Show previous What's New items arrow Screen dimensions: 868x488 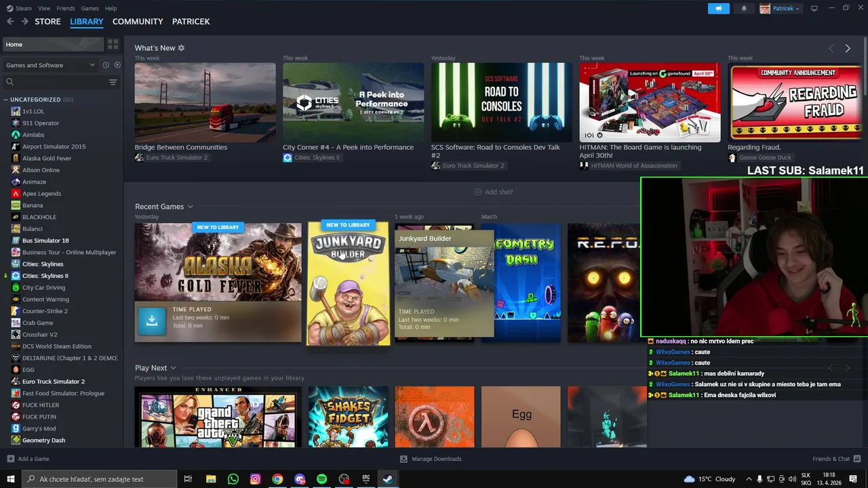tap(831, 48)
